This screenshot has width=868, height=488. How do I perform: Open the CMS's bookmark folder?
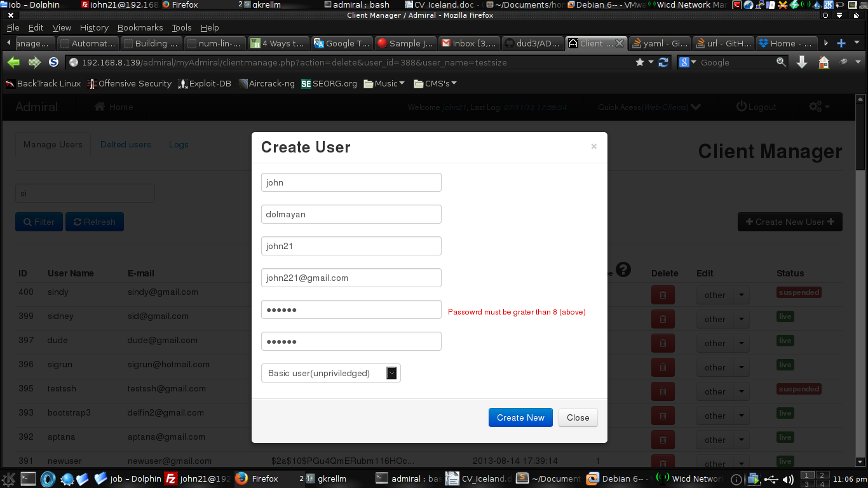pos(435,83)
